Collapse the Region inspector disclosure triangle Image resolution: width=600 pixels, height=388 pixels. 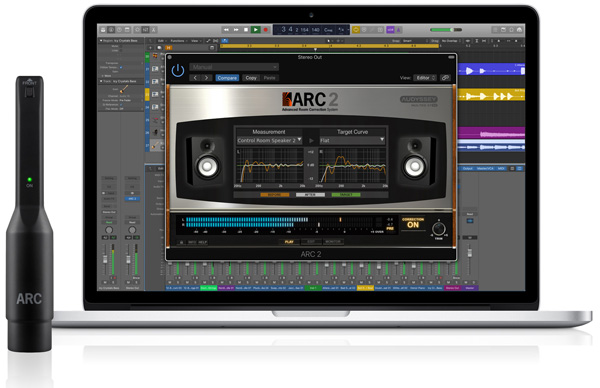coord(101,41)
